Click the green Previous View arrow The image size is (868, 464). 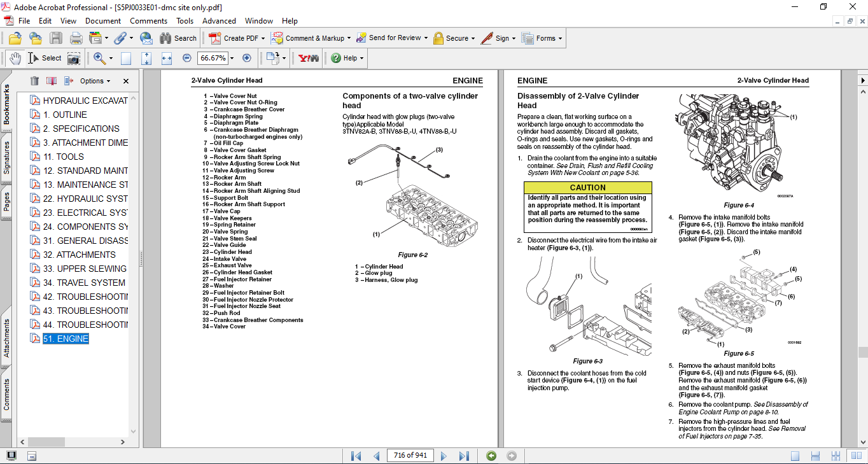[491, 456]
